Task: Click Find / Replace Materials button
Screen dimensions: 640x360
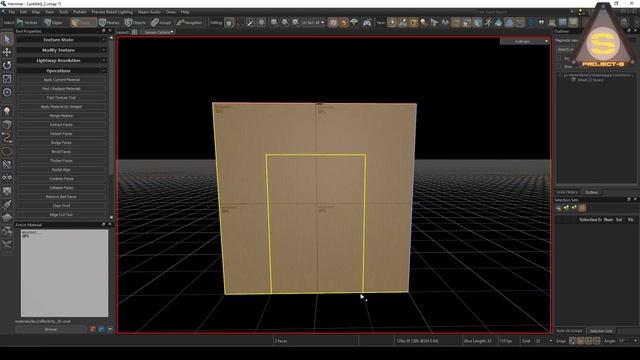Action: click(62, 89)
